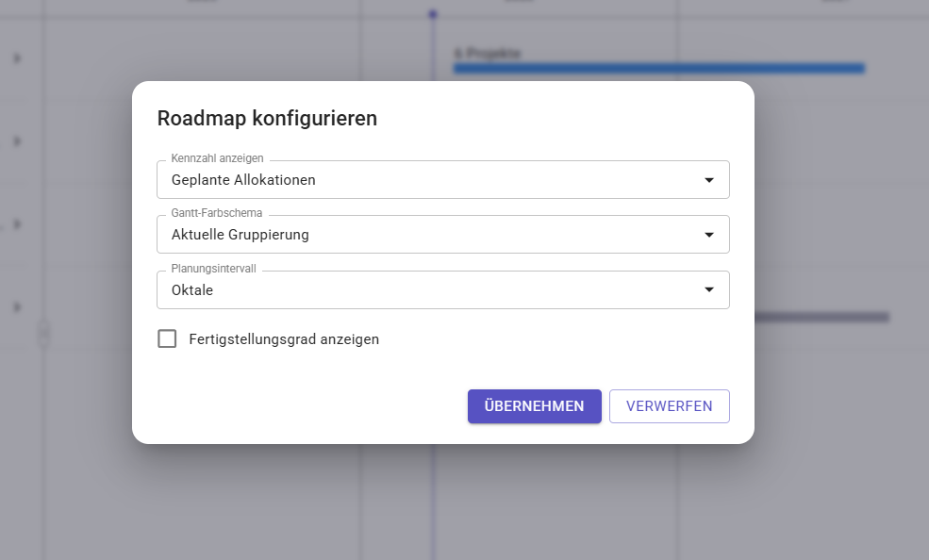
Task: Open the Geplante Allokationen selector
Action: tap(443, 179)
